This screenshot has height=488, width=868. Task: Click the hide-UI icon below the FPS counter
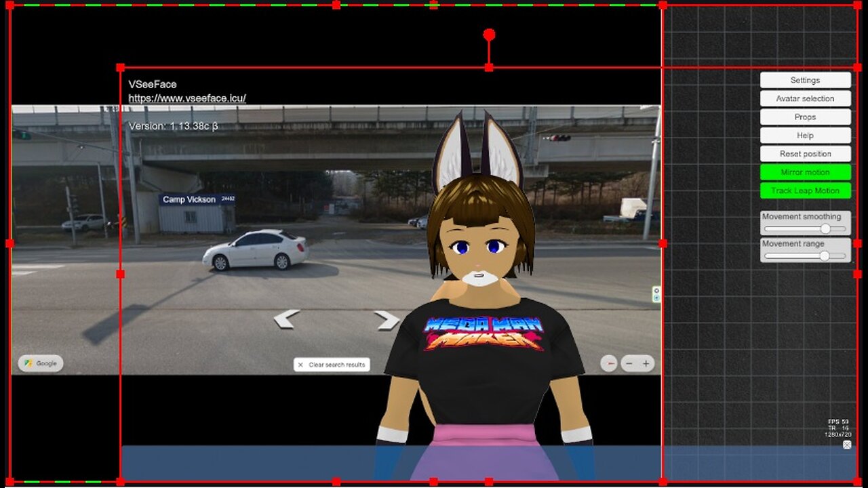[847, 445]
